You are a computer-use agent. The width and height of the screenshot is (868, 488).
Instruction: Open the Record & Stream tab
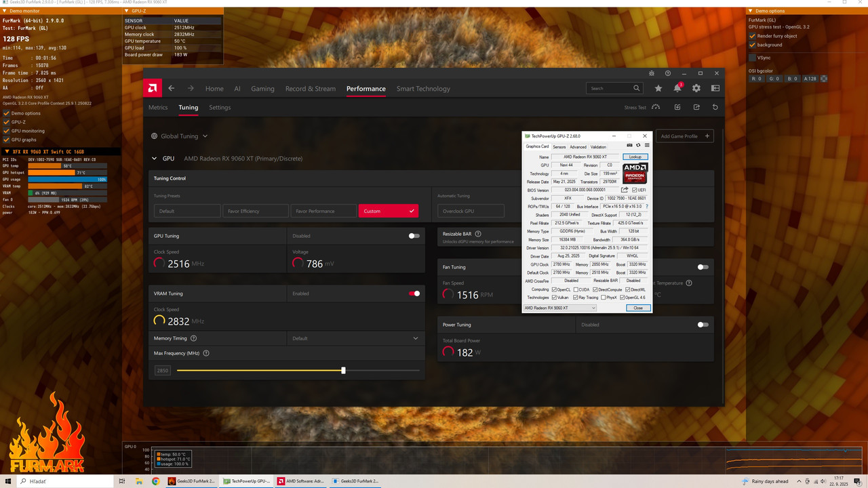point(311,89)
